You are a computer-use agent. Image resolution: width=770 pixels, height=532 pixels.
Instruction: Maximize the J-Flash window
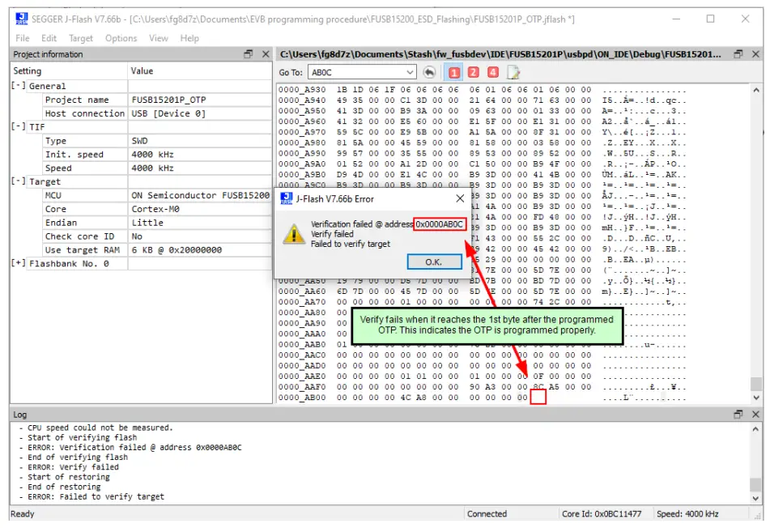pos(710,19)
